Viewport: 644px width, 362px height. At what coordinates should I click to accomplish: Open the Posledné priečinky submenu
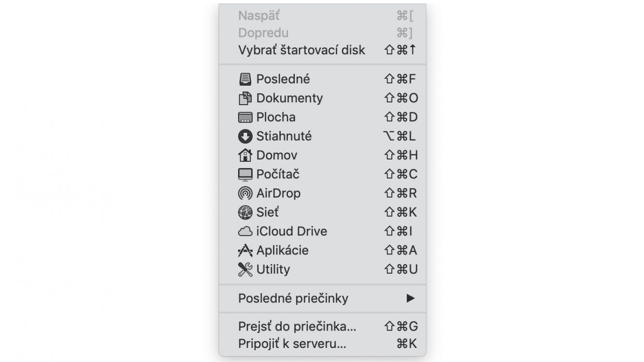322,298
